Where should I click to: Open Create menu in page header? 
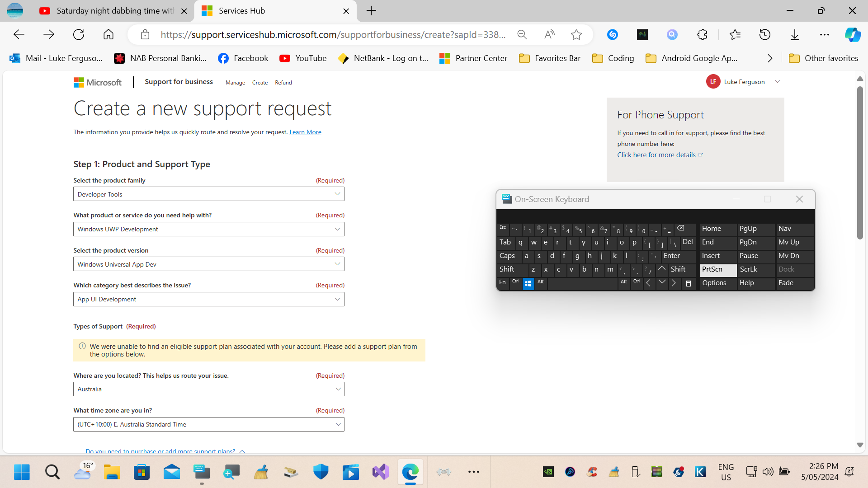click(260, 83)
